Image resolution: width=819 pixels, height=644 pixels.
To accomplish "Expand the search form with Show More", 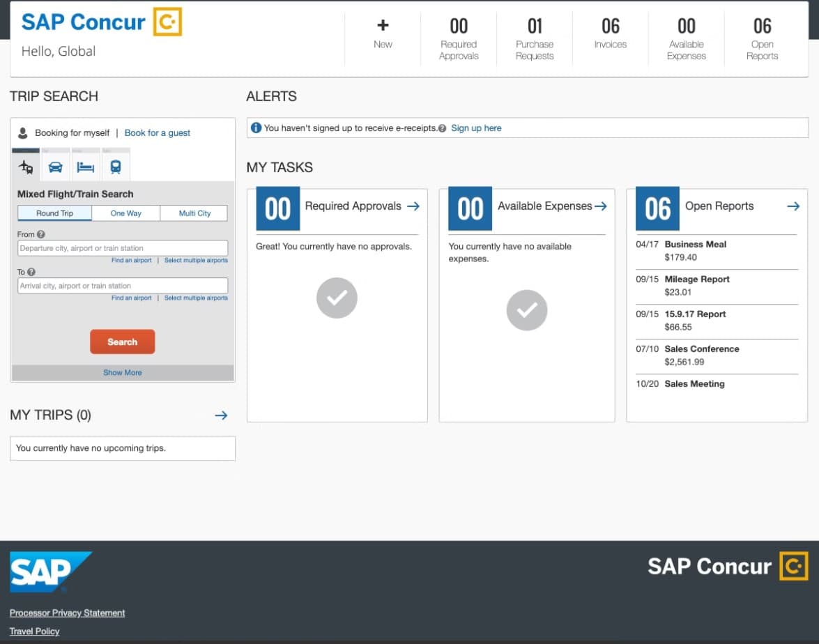I will (x=123, y=373).
